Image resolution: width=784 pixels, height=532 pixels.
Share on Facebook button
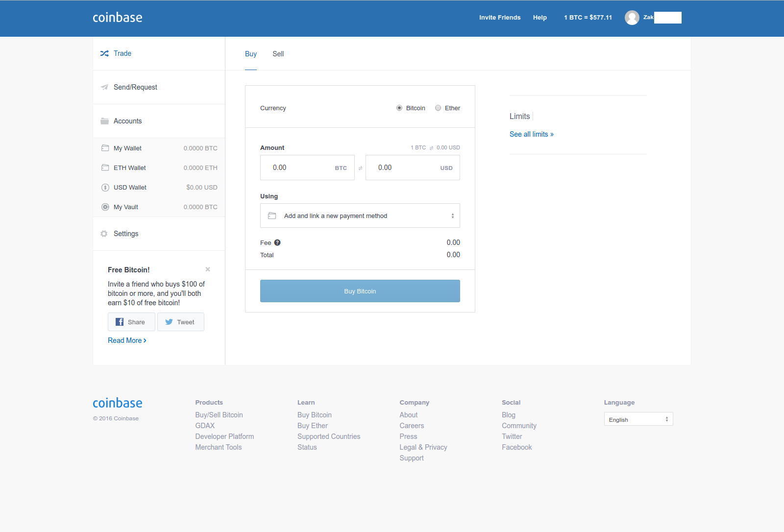(131, 322)
